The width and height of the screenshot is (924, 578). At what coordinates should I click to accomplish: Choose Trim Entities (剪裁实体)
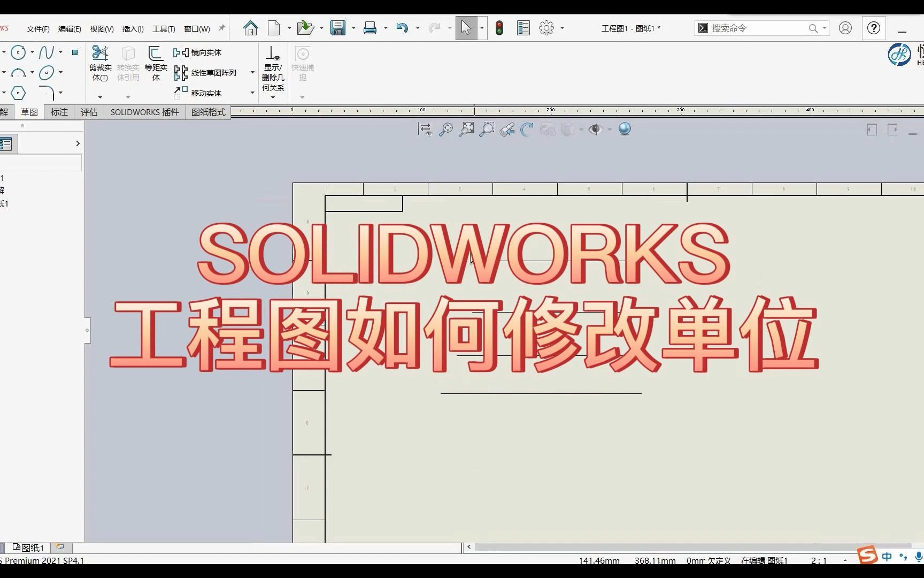[x=100, y=63]
